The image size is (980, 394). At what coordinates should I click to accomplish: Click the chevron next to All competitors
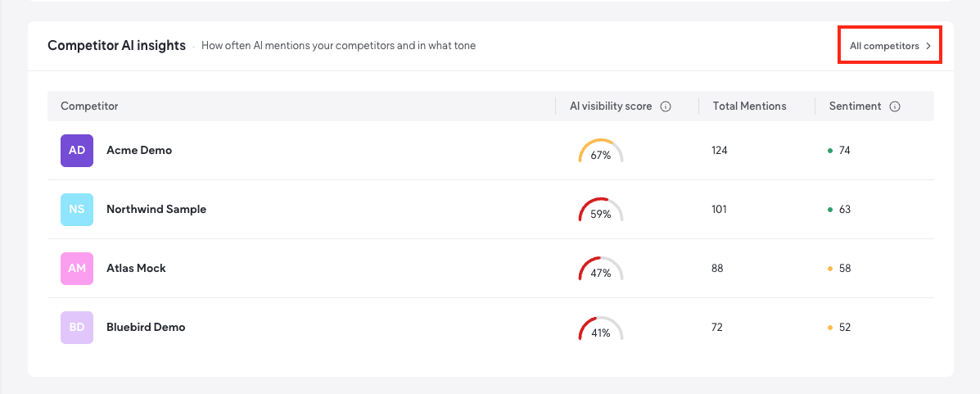[928, 46]
